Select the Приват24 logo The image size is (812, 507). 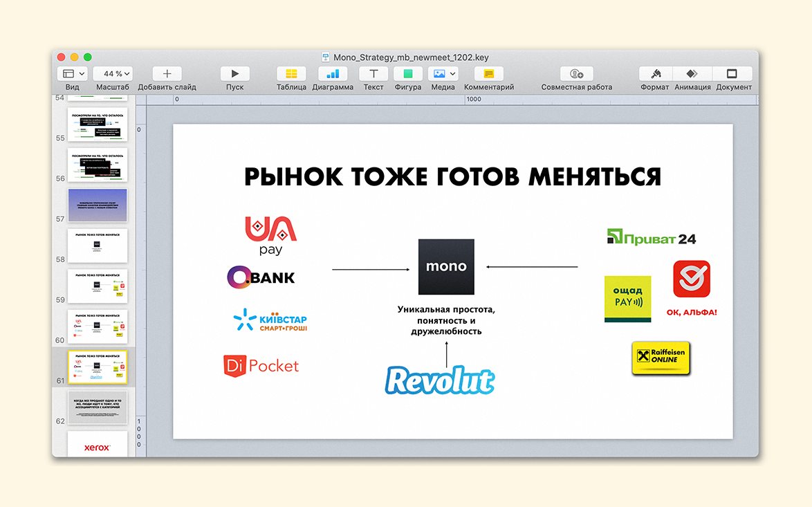[x=652, y=238]
